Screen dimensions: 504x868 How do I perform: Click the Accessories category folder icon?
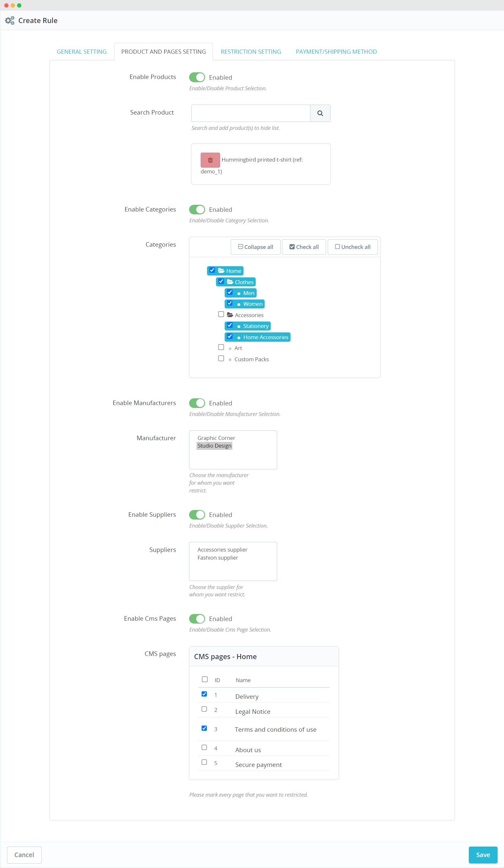pos(230,315)
